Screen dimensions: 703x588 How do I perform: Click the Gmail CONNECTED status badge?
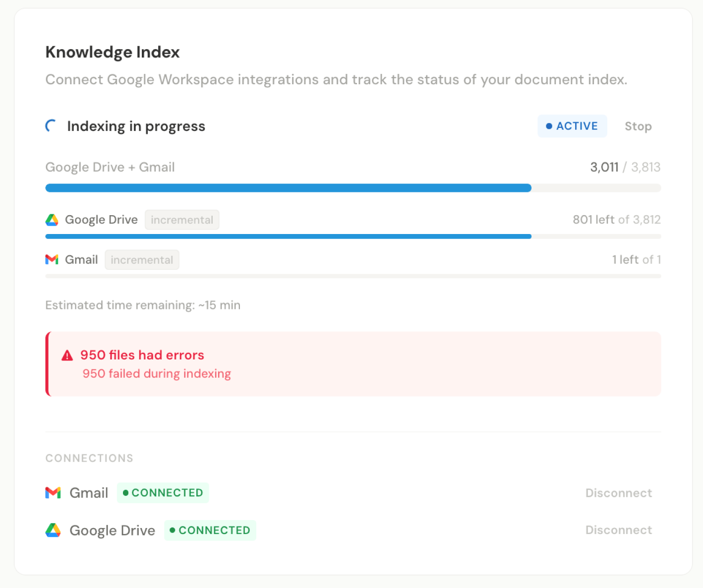tap(163, 493)
